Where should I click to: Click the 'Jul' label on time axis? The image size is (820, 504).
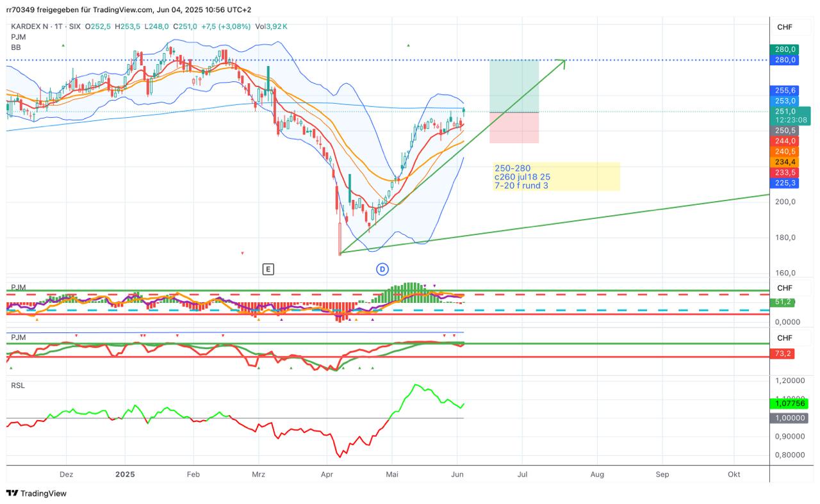522,475
